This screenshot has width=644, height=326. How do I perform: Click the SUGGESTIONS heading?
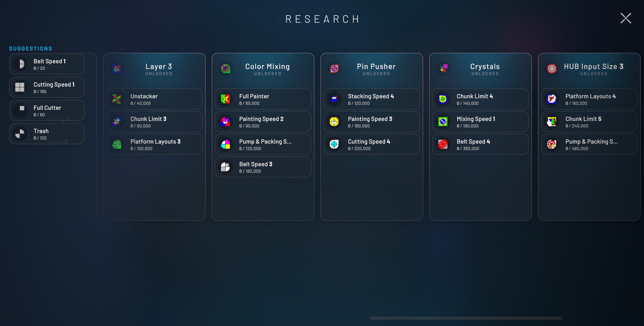(x=30, y=49)
